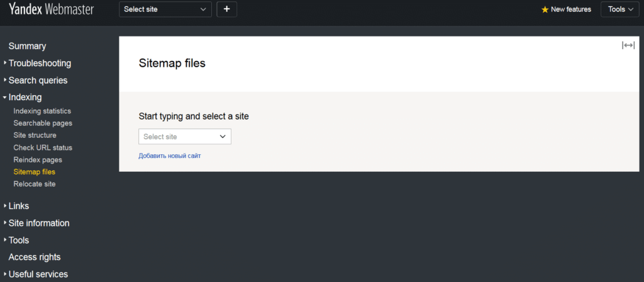Open the Summary page

(27, 46)
